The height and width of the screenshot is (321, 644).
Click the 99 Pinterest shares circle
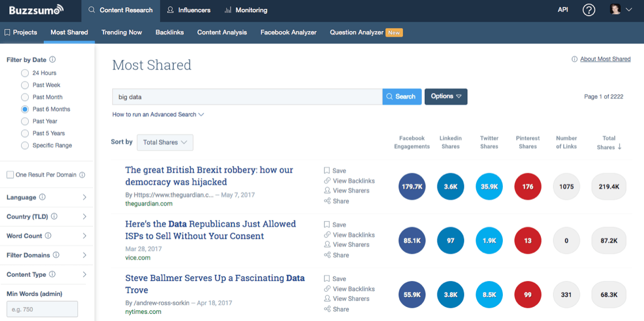point(528,295)
